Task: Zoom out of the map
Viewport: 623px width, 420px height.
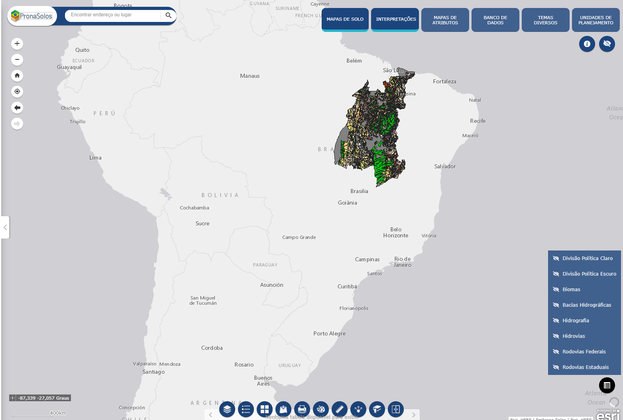Action: [x=17, y=60]
